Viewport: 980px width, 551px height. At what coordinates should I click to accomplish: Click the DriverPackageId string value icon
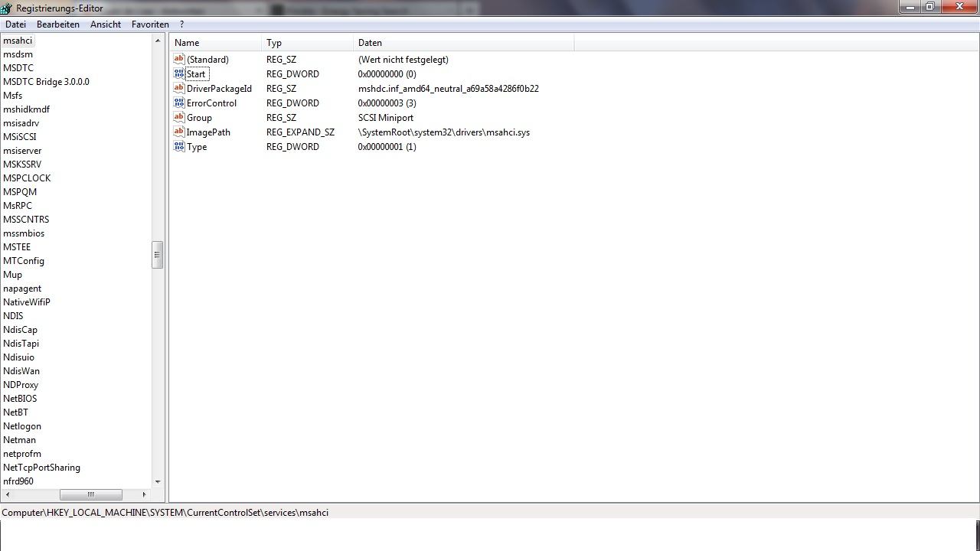[179, 88]
